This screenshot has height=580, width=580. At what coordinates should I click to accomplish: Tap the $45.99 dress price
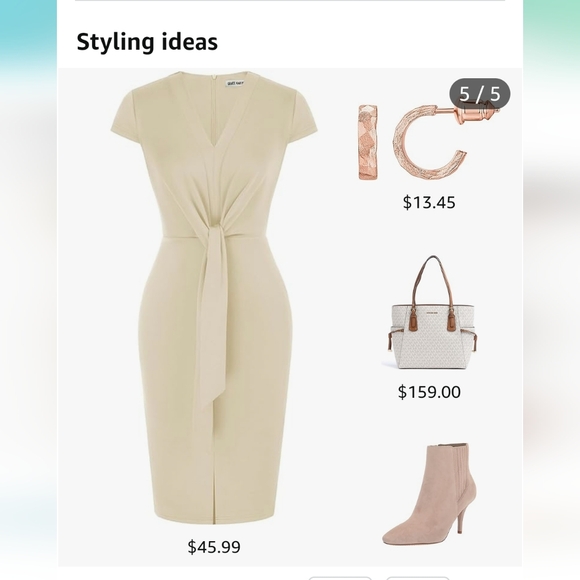click(x=214, y=547)
